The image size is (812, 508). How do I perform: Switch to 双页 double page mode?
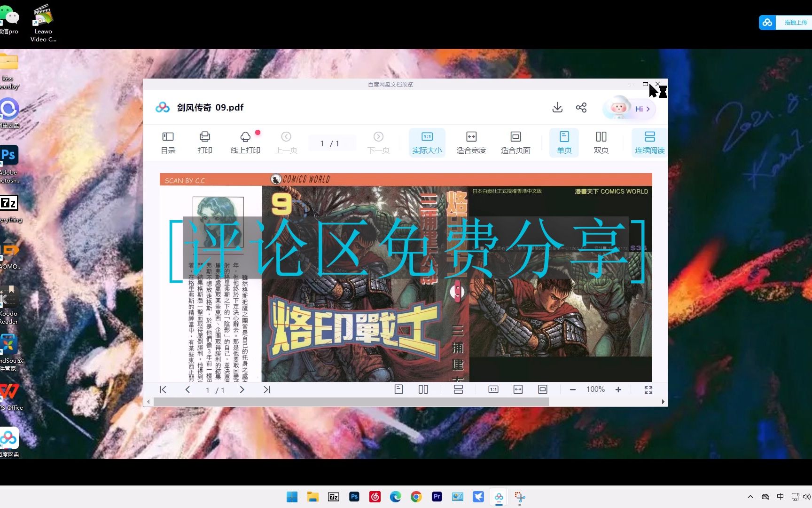[x=601, y=143]
